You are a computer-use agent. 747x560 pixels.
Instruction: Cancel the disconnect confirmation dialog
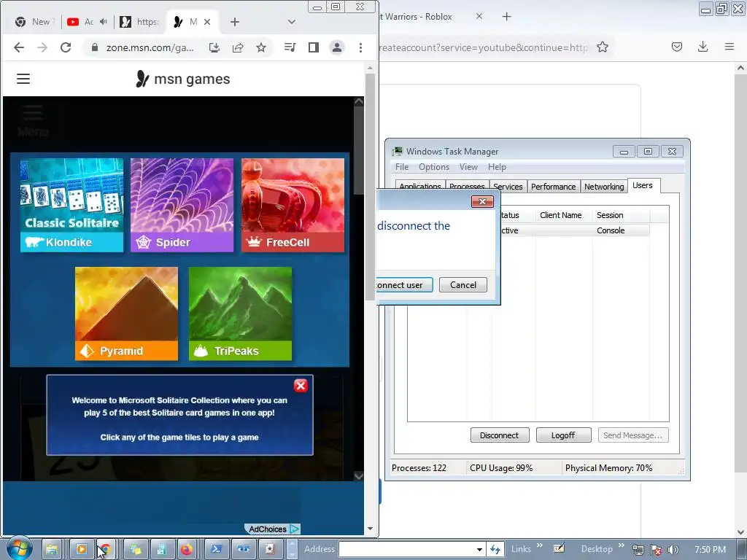click(x=463, y=285)
